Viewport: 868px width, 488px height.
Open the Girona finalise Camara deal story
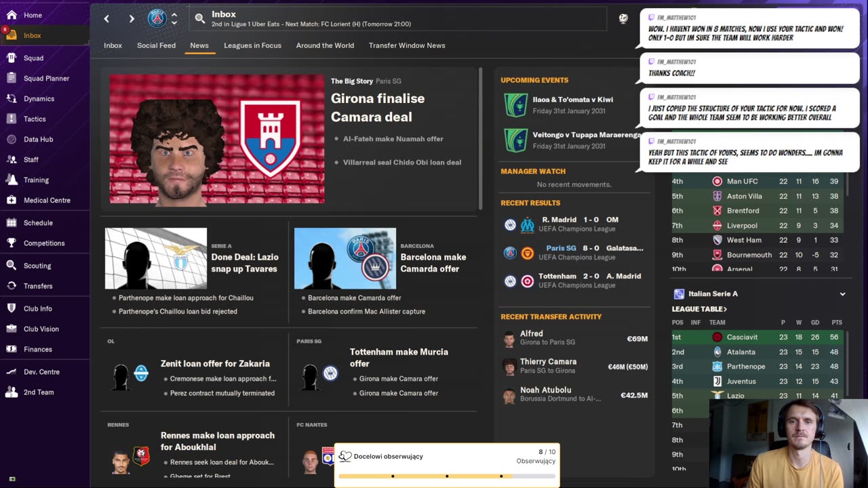coord(378,108)
